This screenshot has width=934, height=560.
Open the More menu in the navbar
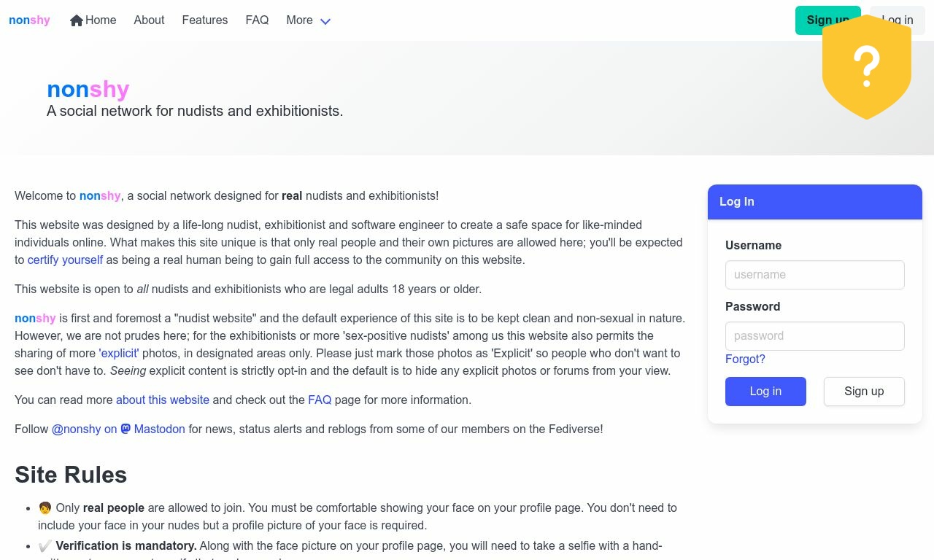pos(299,20)
